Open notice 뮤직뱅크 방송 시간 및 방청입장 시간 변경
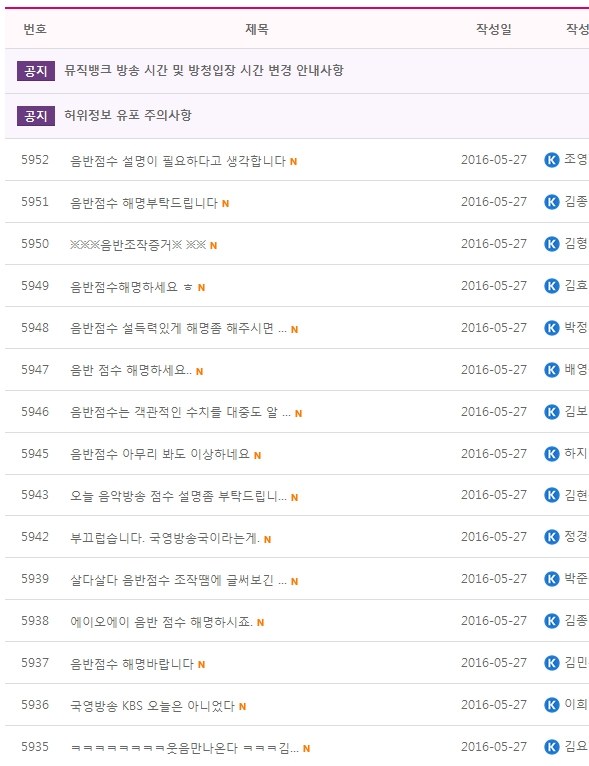589x766 pixels. pos(204,70)
